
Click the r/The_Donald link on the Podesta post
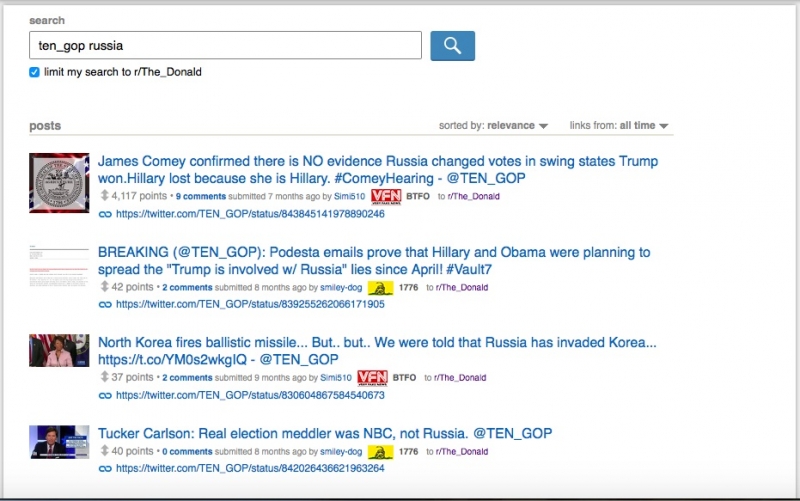[460, 288]
